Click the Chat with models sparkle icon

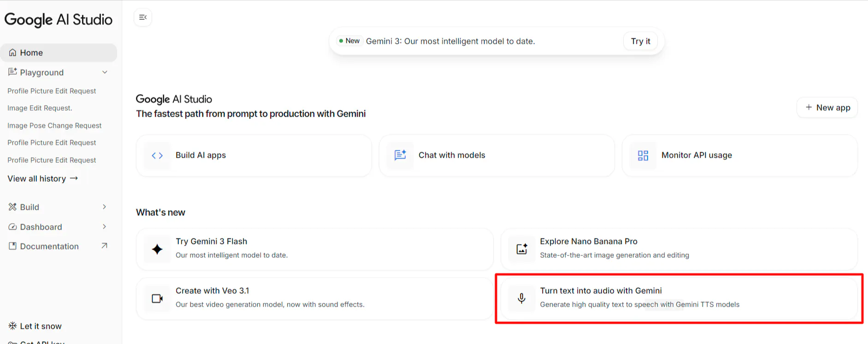(400, 155)
